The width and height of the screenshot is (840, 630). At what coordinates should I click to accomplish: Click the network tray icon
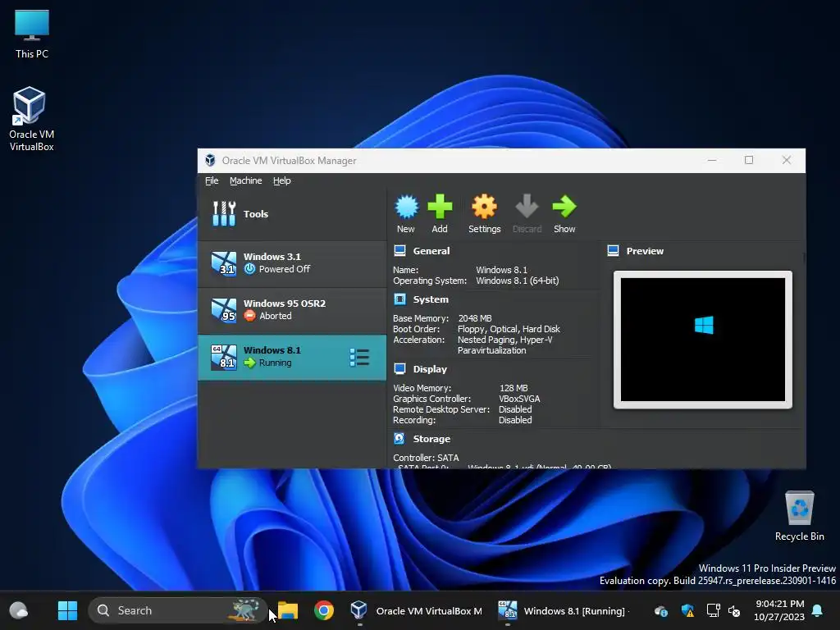(713, 610)
